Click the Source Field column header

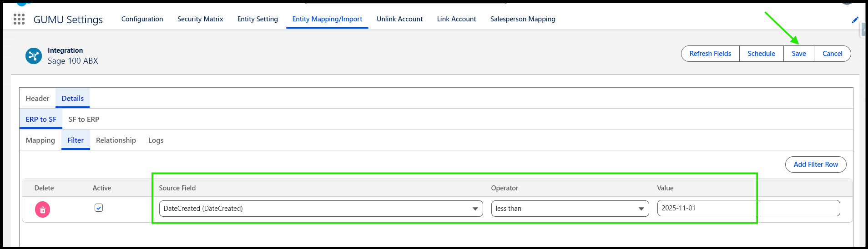(177, 188)
